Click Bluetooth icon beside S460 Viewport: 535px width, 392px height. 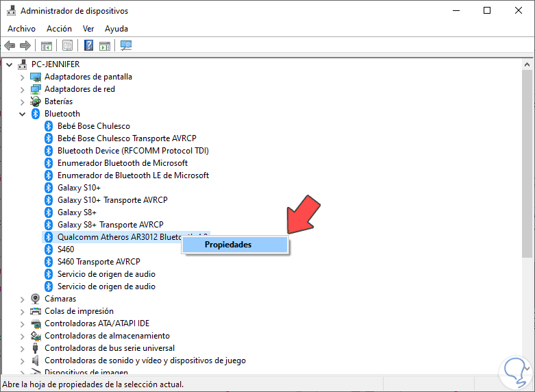pos(49,249)
